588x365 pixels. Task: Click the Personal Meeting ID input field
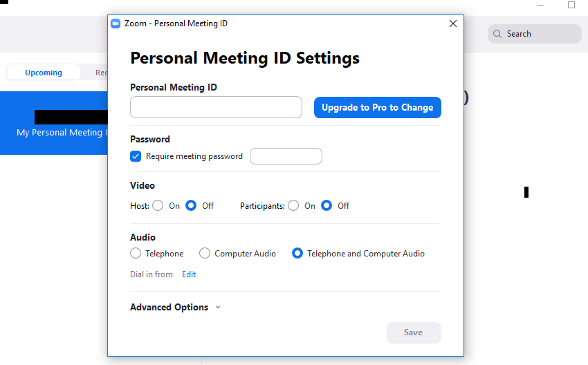216,108
